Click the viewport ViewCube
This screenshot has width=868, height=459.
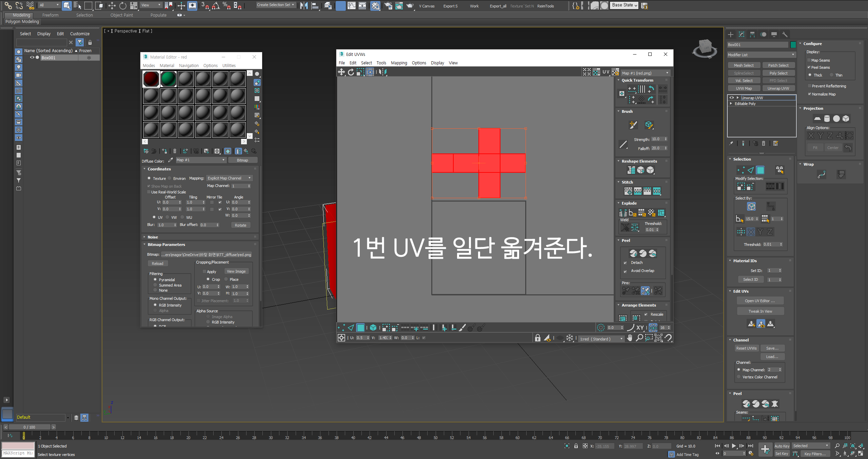705,48
